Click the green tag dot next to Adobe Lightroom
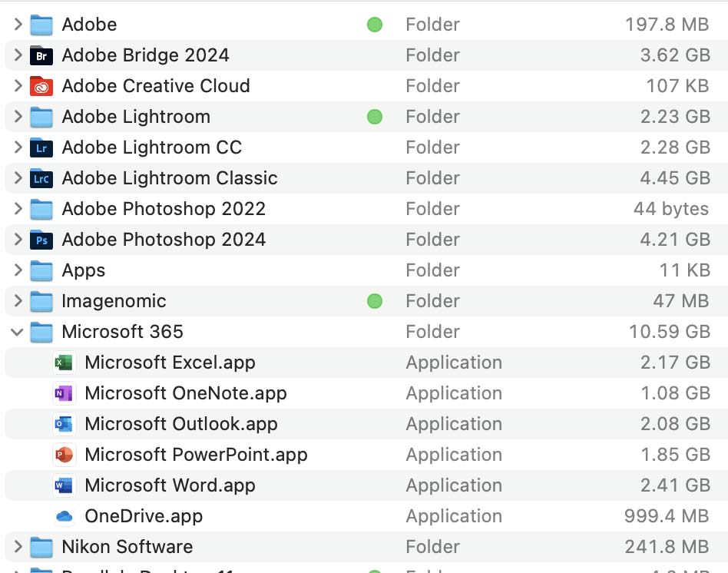 pos(375,117)
